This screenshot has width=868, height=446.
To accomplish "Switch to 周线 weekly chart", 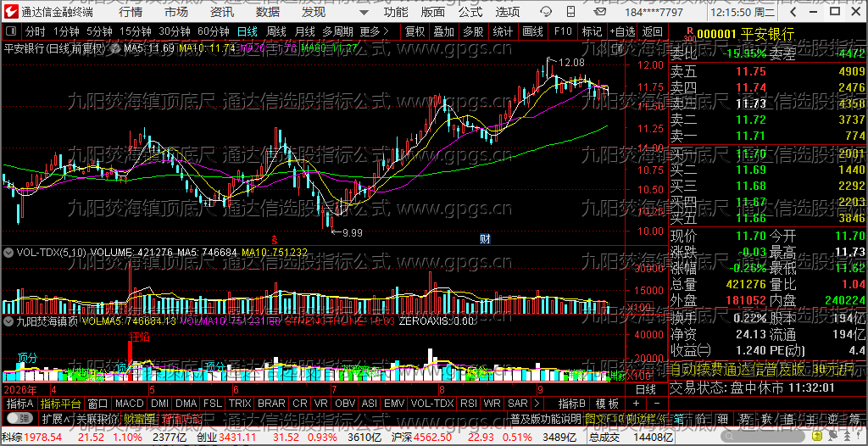I will point(275,31).
